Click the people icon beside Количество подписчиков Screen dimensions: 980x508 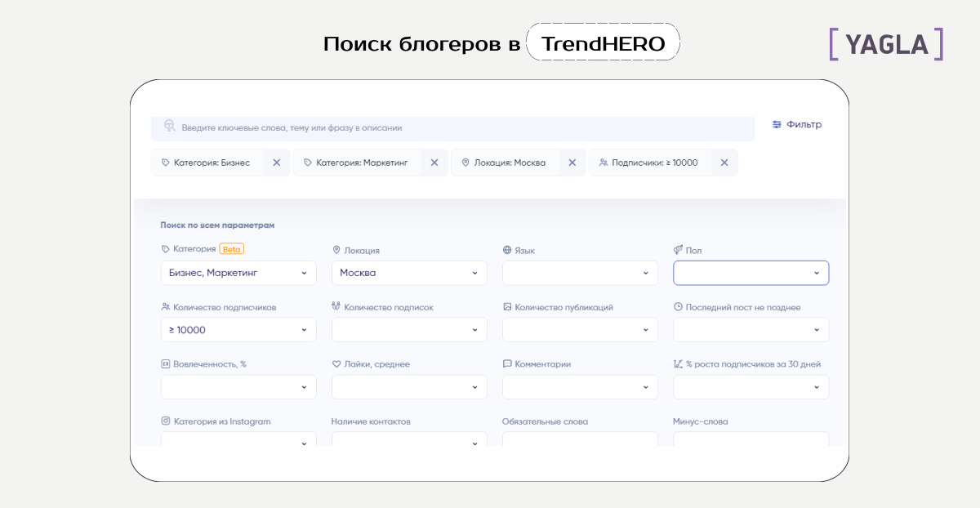coord(166,307)
